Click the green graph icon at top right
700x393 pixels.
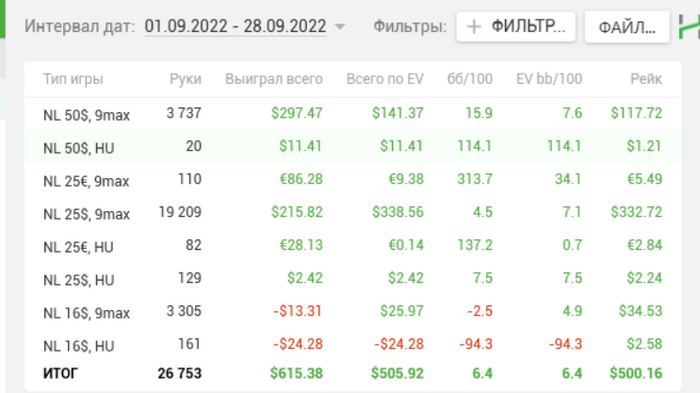[x=689, y=26]
